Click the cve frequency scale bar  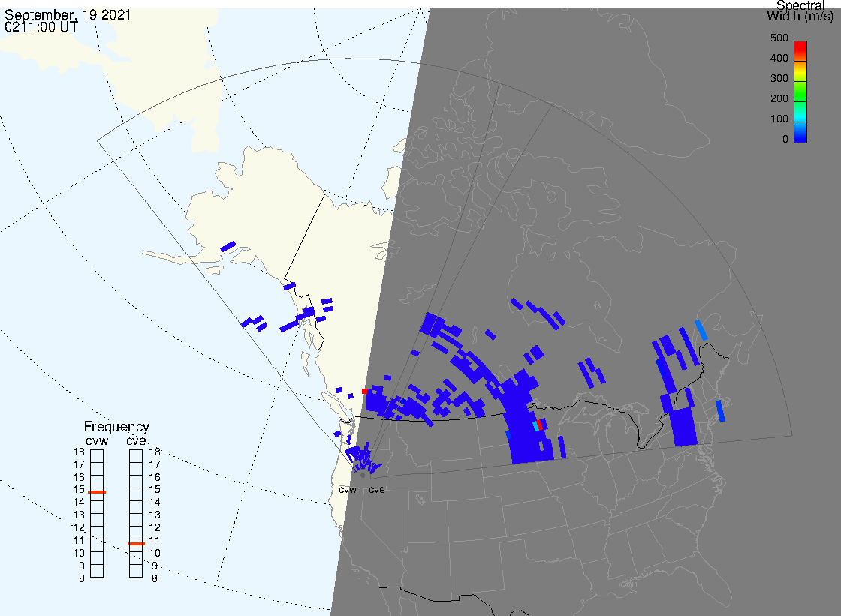click(136, 514)
